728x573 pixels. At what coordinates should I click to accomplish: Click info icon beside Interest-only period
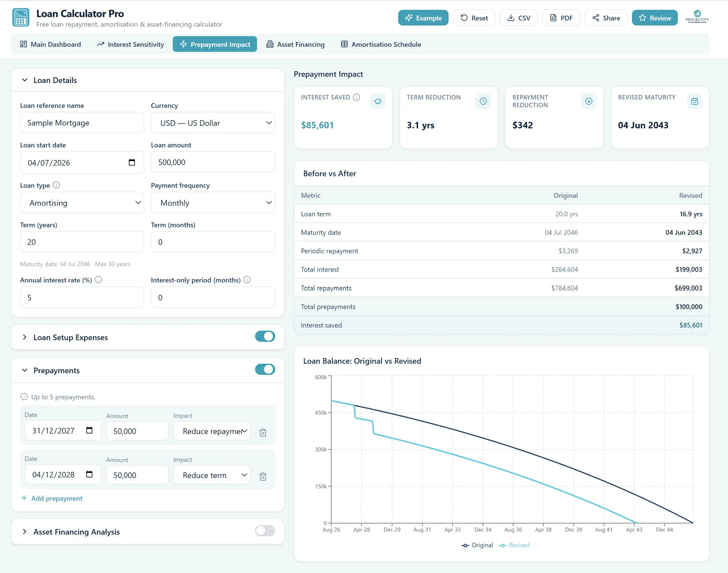(x=247, y=280)
